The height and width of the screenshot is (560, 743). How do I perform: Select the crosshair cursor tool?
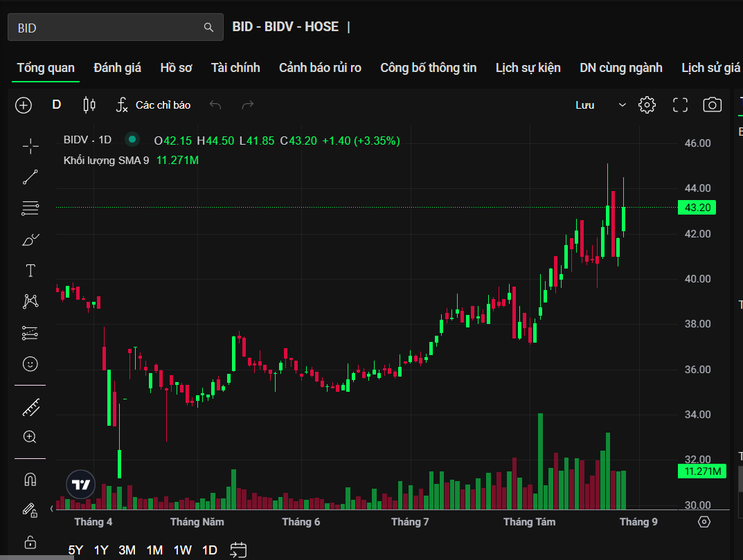(x=30, y=146)
